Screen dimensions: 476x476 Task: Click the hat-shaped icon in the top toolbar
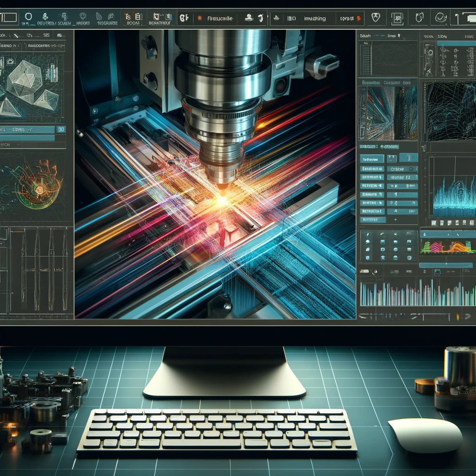point(249,18)
